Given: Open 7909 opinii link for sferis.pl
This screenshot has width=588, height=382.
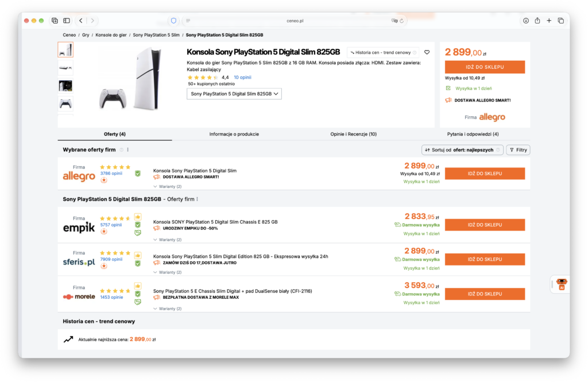Looking at the screenshot, I should [111, 259].
